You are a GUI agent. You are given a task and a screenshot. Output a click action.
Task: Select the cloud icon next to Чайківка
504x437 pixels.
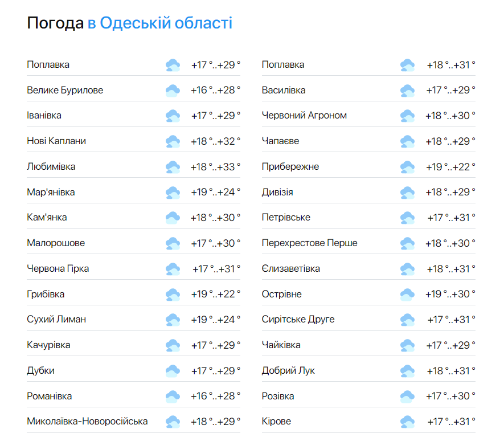coord(407,344)
